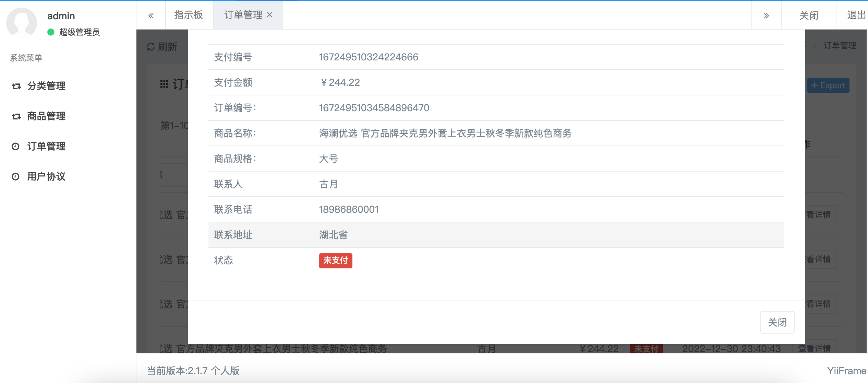This screenshot has height=383, width=868.
Task: Open 分类管理 from the system menu
Action: coord(46,86)
